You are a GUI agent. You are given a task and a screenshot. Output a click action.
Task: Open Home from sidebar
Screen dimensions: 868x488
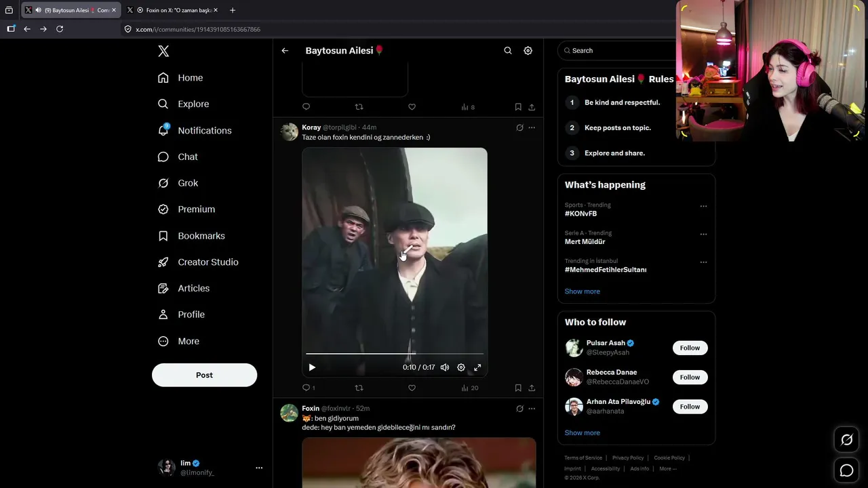pyautogui.click(x=180, y=78)
